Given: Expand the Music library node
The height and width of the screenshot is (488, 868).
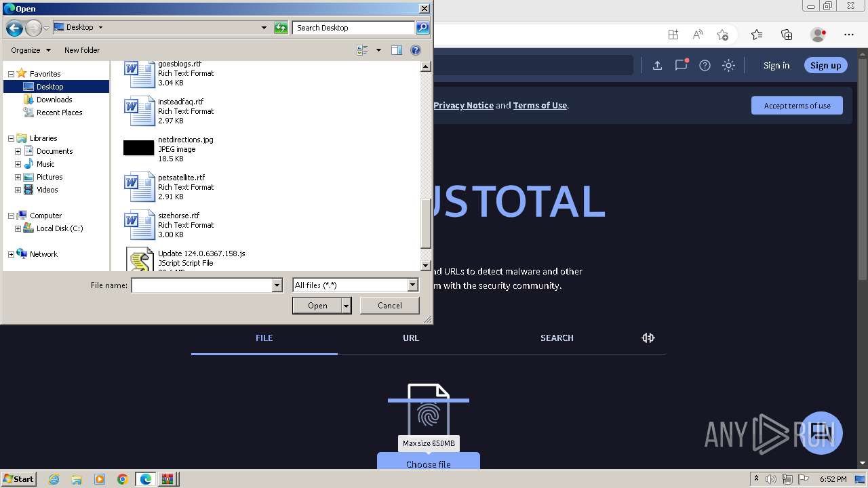Looking at the screenshot, I should point(18,164).
